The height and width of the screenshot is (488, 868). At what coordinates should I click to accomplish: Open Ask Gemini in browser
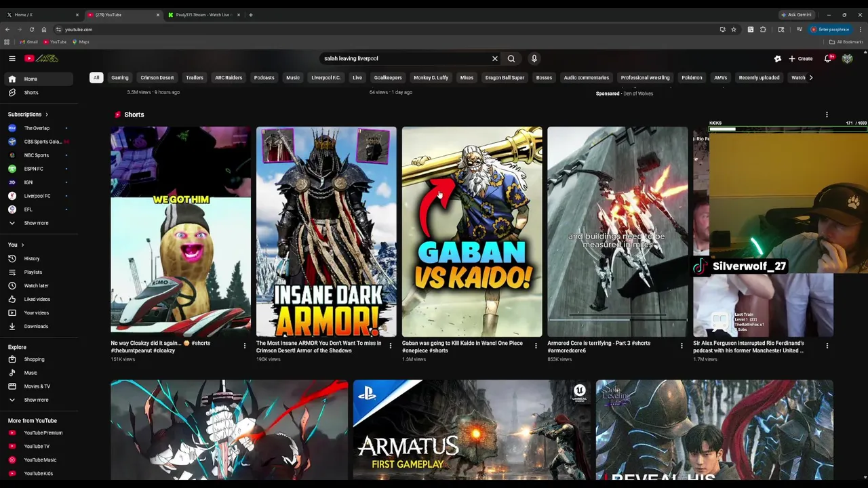click(797, 14)
